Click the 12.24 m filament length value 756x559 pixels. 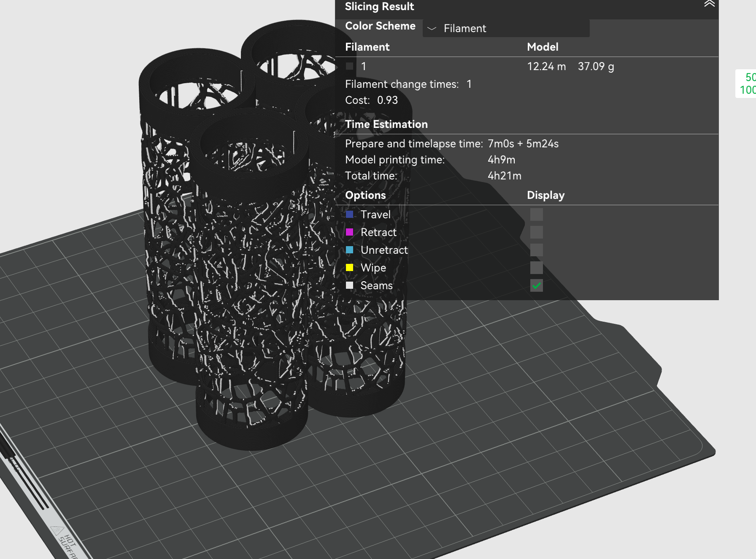coord(546,66)
